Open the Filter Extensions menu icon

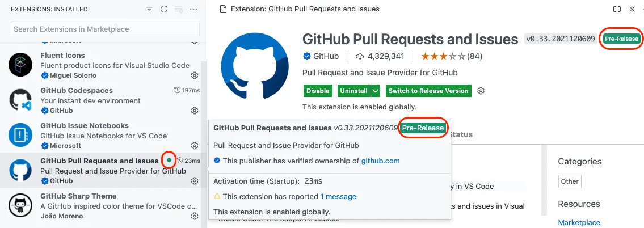click(x=149, y=9)
